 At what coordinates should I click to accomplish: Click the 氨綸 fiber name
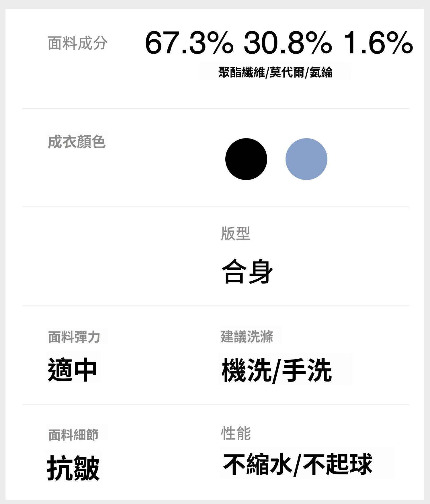pyautogui.click(x=321, y=72)
